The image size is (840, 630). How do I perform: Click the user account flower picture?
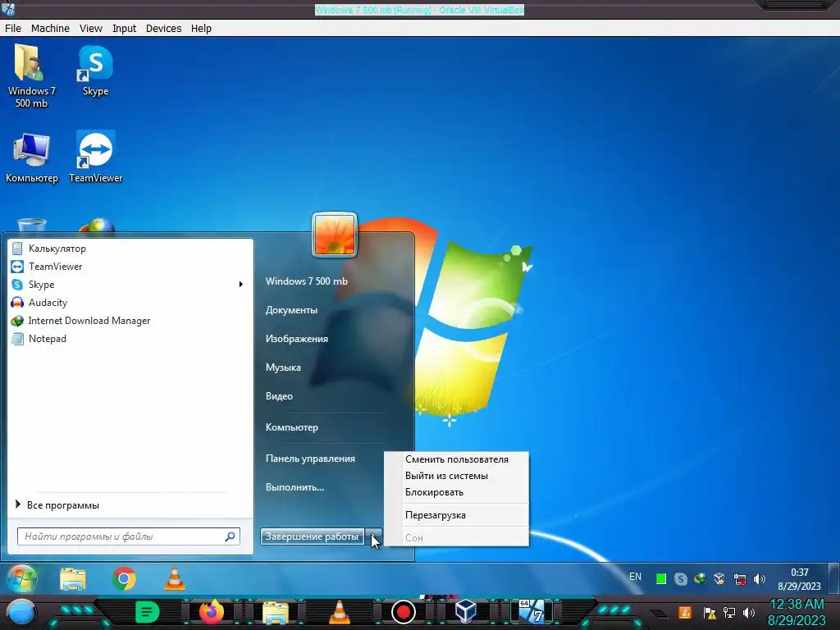click(335, 235)
